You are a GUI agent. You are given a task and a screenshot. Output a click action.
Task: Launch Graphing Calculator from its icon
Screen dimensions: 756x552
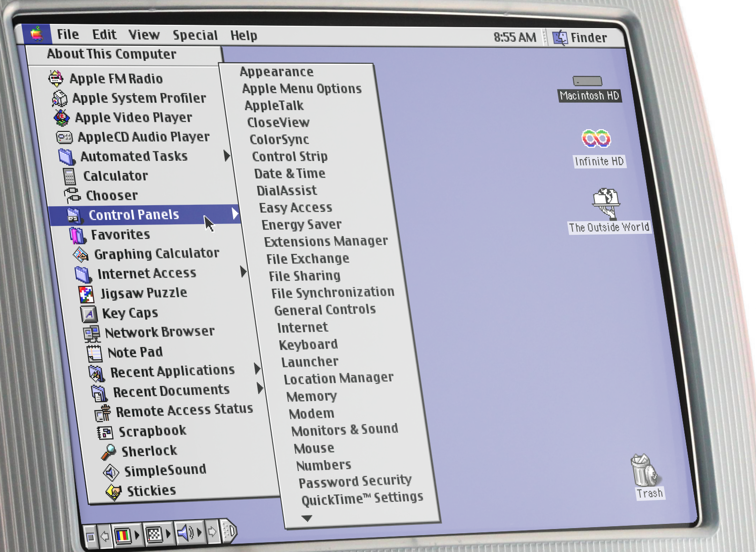click(x=81, y=254)
